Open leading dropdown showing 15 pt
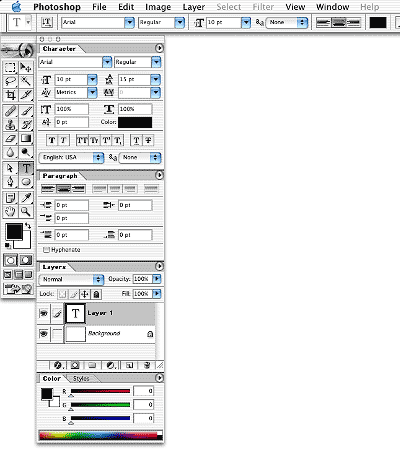This screenshot has height=450, width=400. point(155,79)
